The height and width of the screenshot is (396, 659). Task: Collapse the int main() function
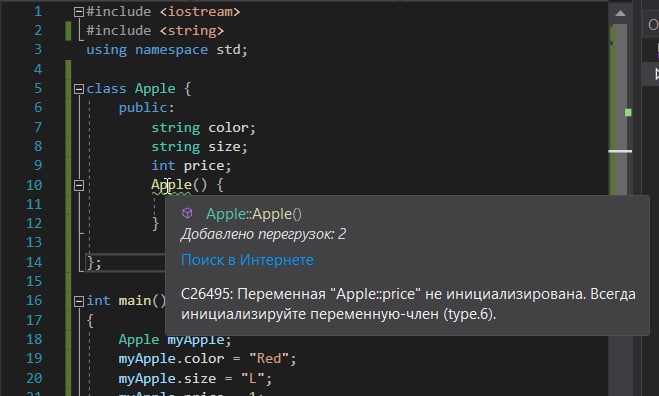point(79,301)
